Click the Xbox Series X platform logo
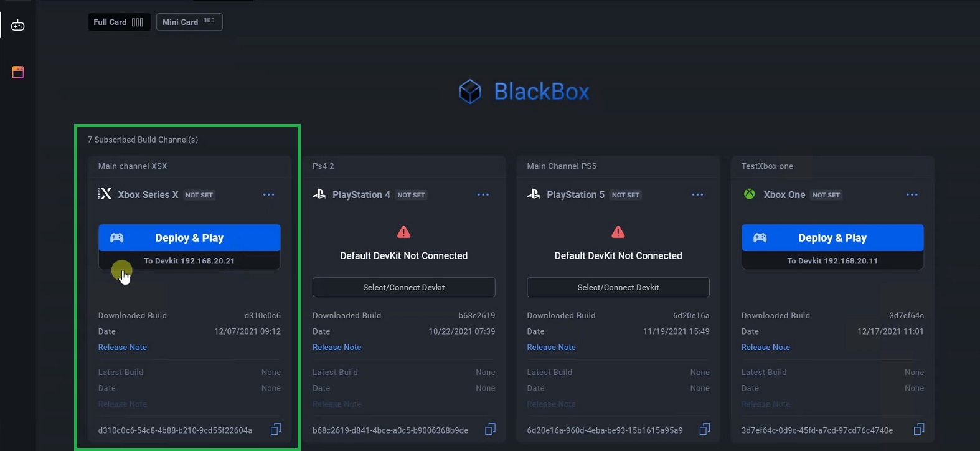 pos(105,194)
